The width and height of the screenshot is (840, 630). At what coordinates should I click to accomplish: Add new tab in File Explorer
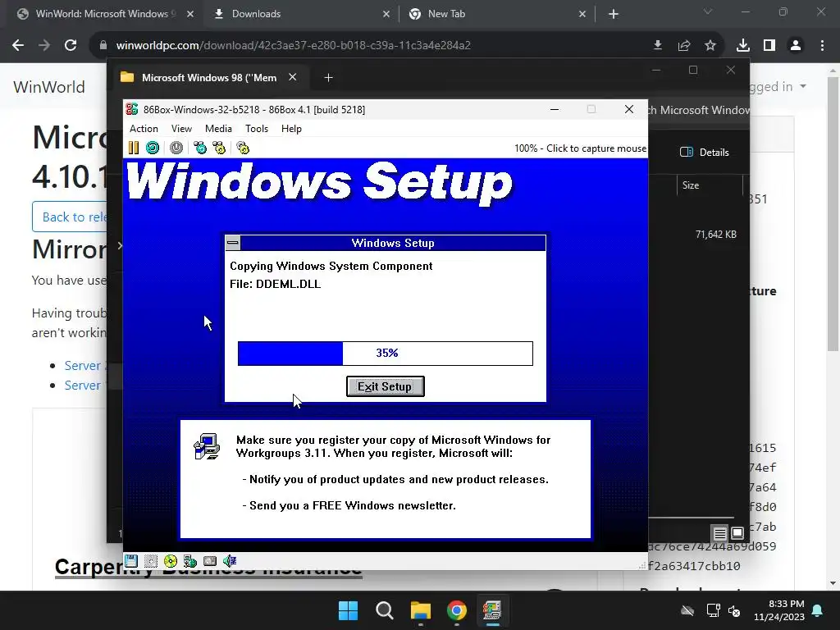tap(328, 78)
